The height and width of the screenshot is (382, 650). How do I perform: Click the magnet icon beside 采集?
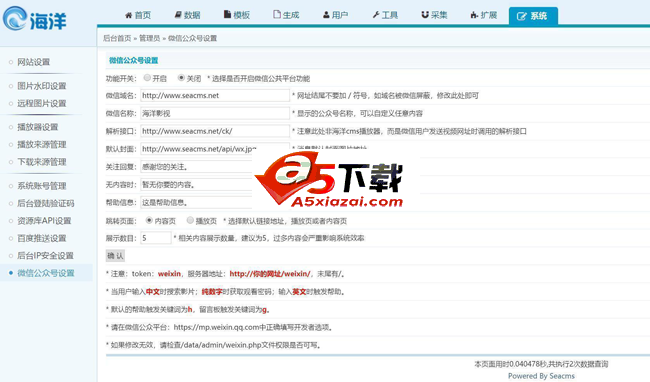click(425, 15)
